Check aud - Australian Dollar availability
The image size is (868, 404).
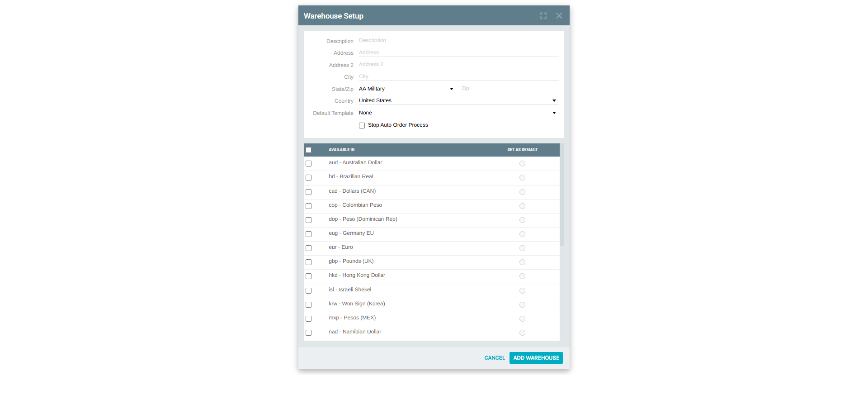309,164
